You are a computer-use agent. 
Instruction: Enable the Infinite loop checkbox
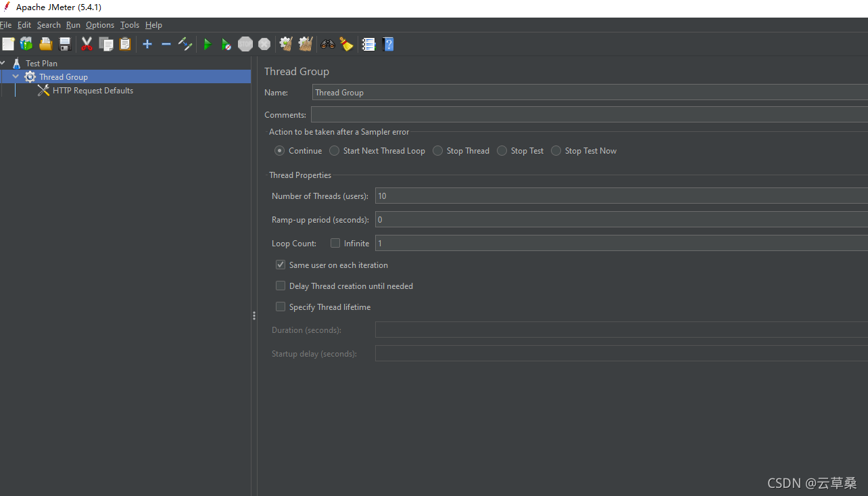(335, 243)
